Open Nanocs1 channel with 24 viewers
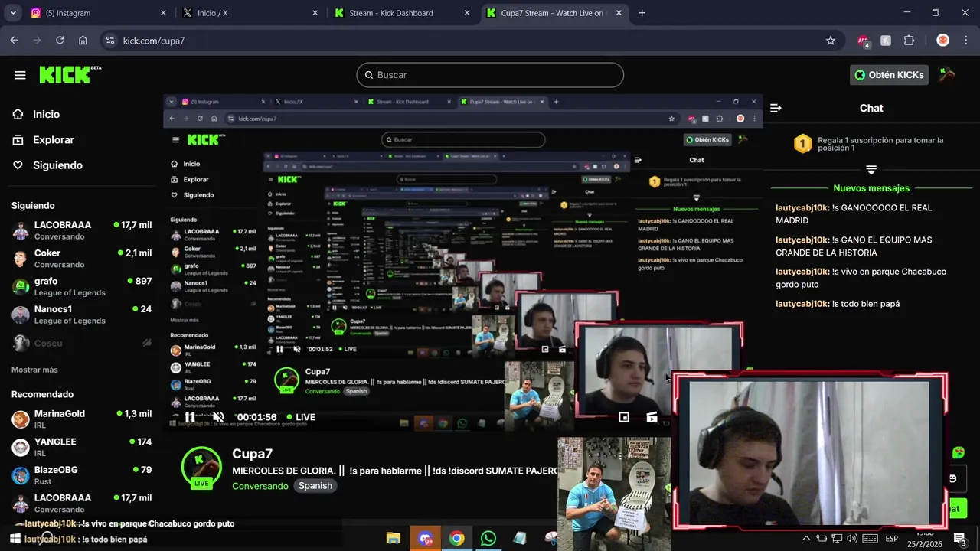This screenshot has width=980, height=551. point(81,315)
